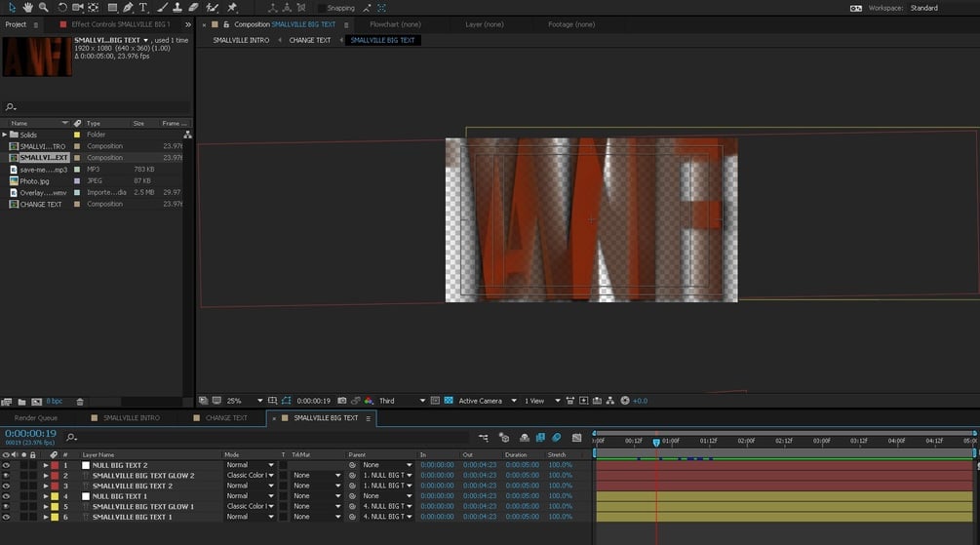Navigate to CHANGE TEXT in the breadcrumb
Screen dimensions: 980x545
point(309,40)
